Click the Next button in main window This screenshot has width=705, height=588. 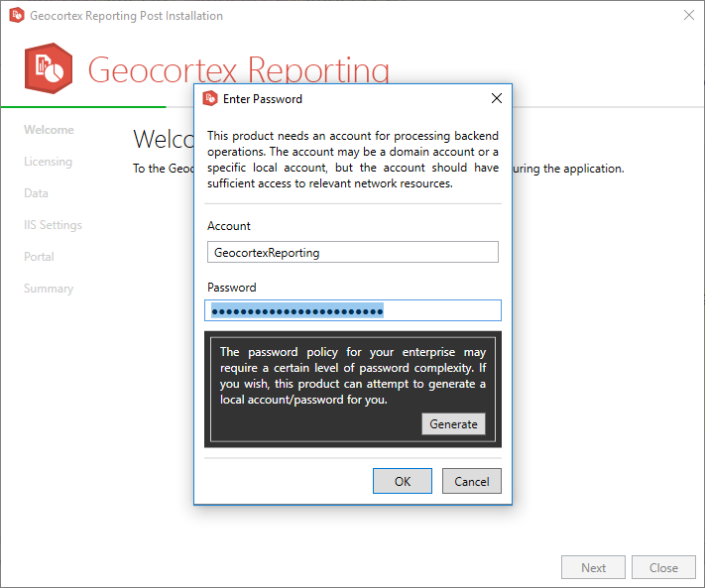(593, 567)
